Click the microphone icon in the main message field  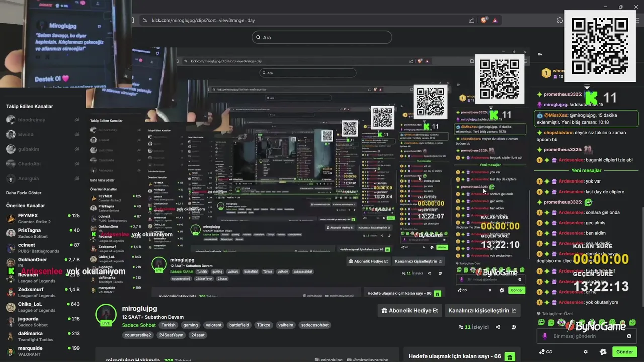[x=545, y=336]
